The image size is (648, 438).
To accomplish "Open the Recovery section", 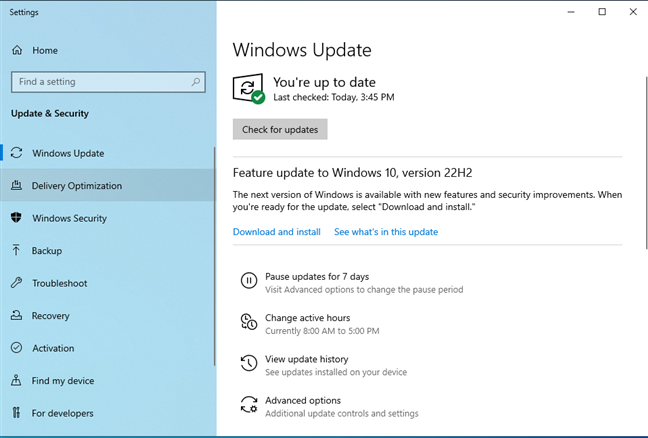I will (x=107, y=316).
